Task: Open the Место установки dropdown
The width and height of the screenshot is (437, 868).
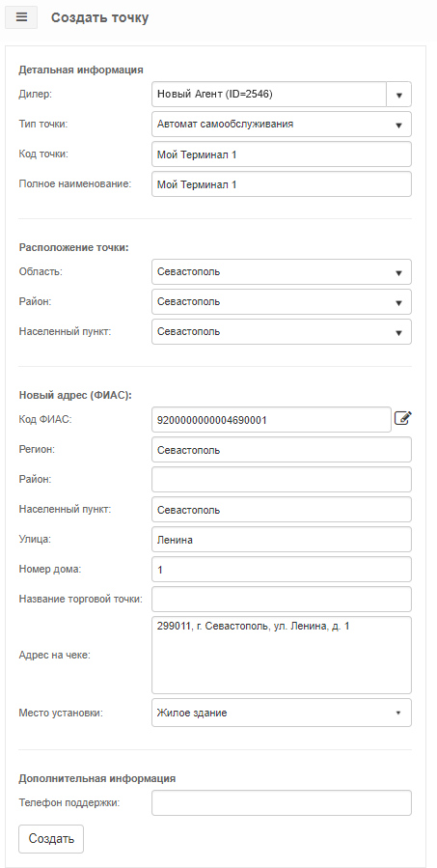Action: point(282,713)
